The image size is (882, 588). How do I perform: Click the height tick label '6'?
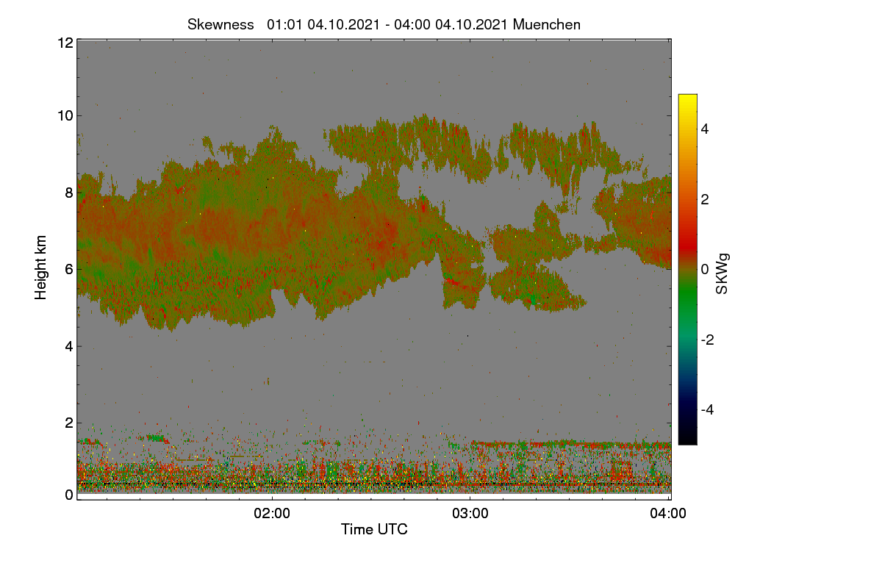pos(68,270)
